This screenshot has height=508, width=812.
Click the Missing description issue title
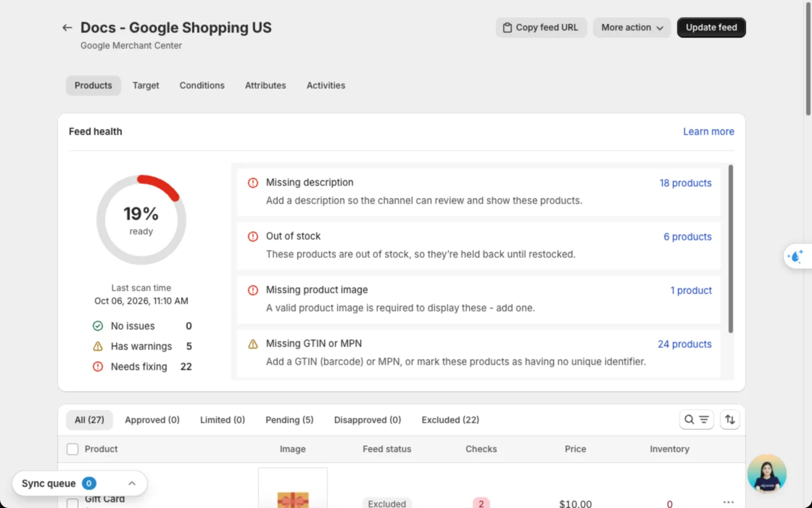tap(310, 183)
